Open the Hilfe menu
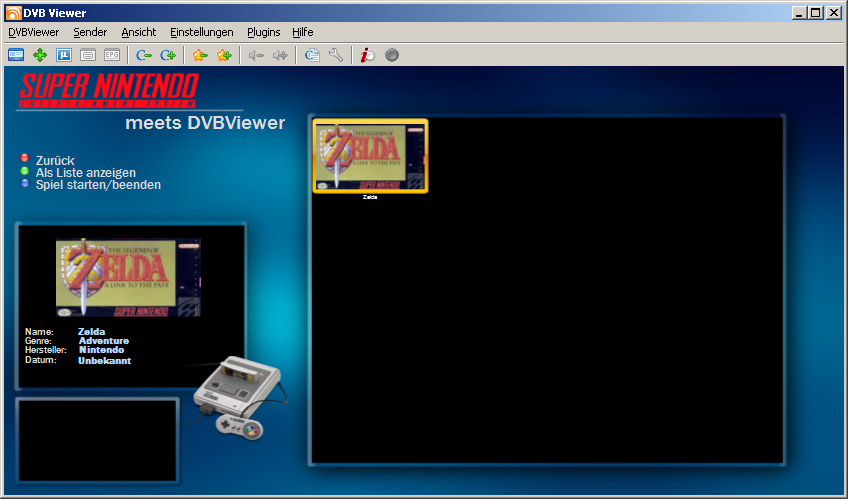The image size is (848, 499). [x=303, y=32]
